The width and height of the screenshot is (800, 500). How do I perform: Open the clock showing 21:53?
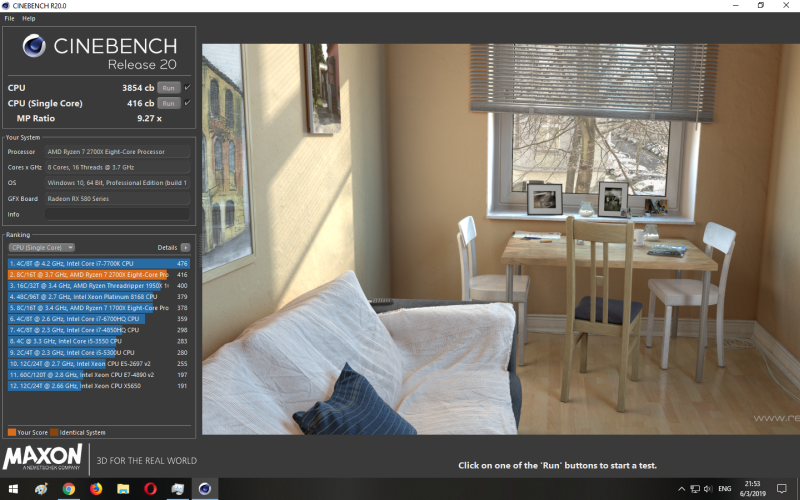(x=753, y=489)
